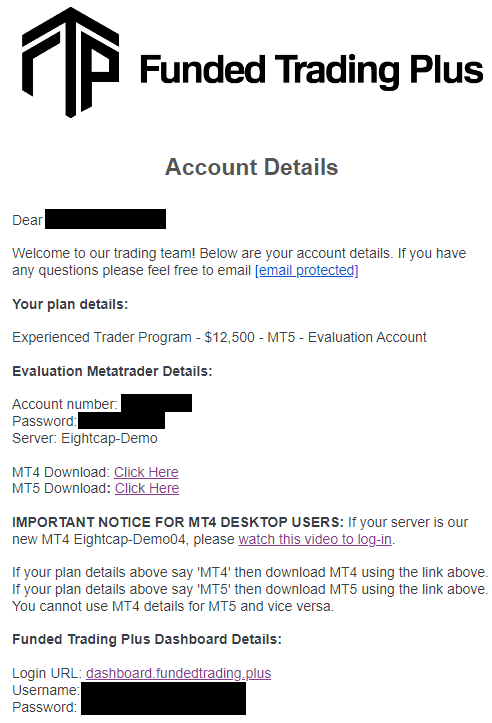Click the redacted Metatrader password value
This screenshot has width=492, height=723.
[121, 421]
